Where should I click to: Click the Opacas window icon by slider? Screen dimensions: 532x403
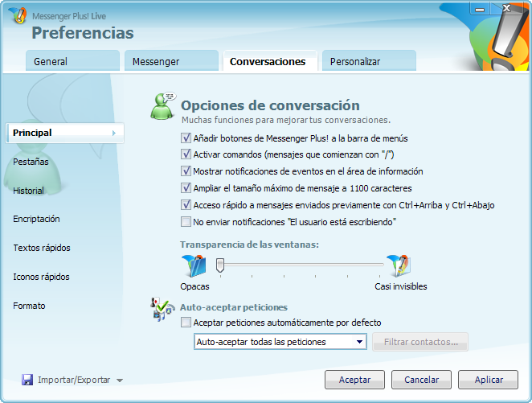194,265
